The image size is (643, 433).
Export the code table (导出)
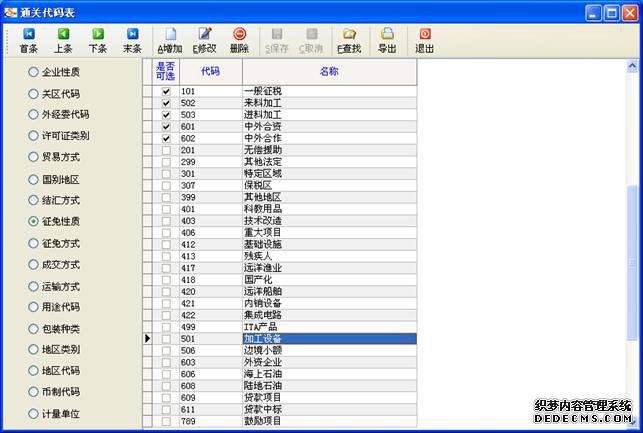pyautogui.click(x=387, y=40)
